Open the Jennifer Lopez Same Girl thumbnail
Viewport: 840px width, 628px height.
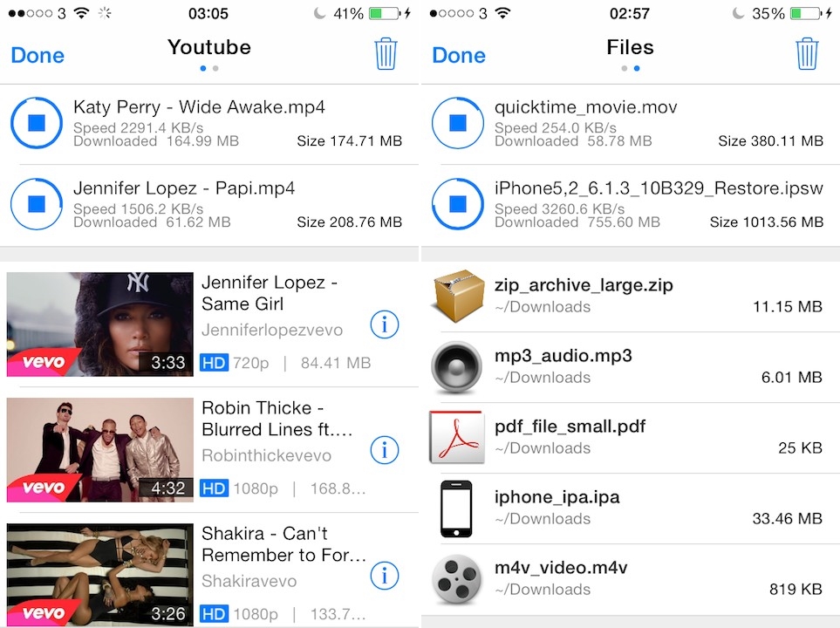tap(100, 324)
